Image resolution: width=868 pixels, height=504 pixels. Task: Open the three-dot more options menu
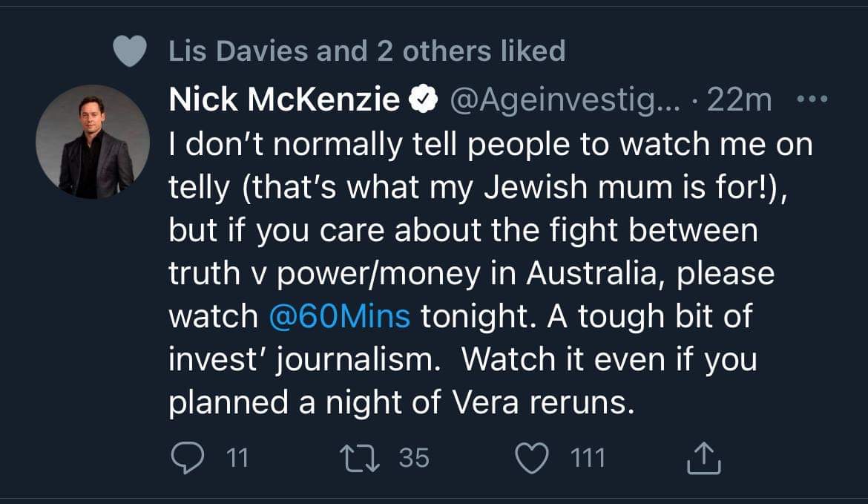pos(811,99)
